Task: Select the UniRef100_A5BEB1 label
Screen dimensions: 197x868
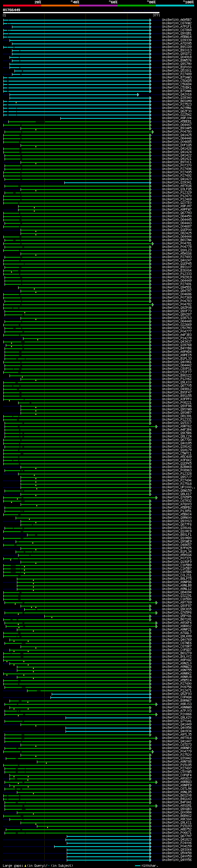Action: (x=177, y=121)
